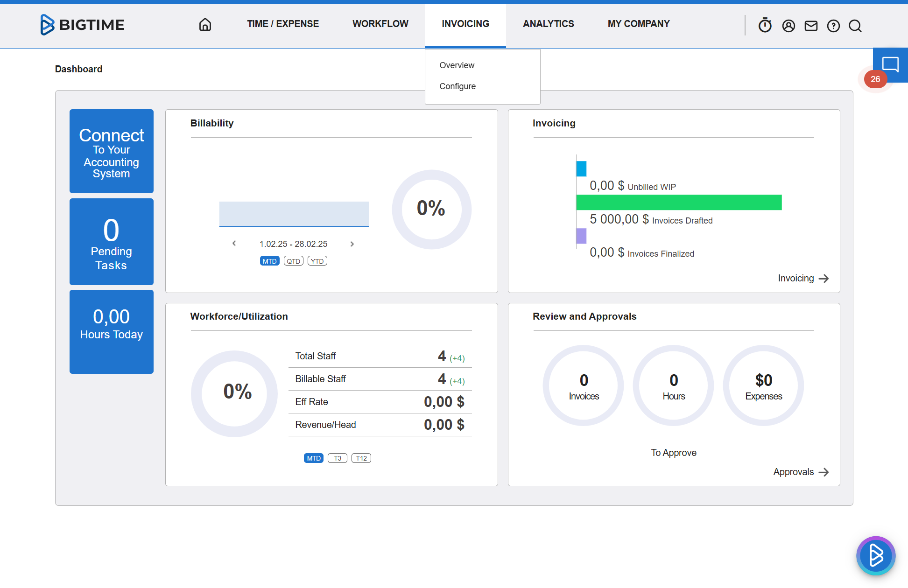
Task: Click the search magnifier icon
Action: pyautogui.click(x=855, y=26)
